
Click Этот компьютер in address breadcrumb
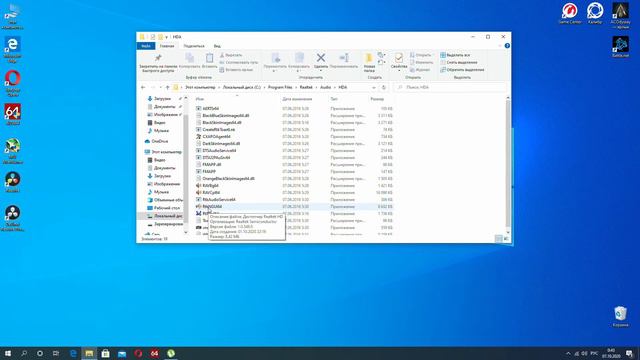pyautogui.click(x=200, y=87)
